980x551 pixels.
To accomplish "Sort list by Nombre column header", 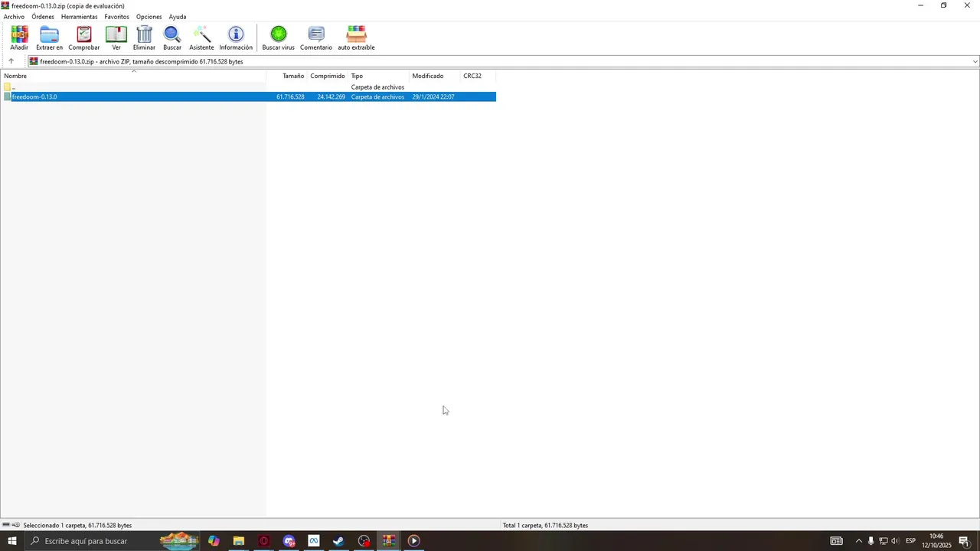I will click(134, 76).
